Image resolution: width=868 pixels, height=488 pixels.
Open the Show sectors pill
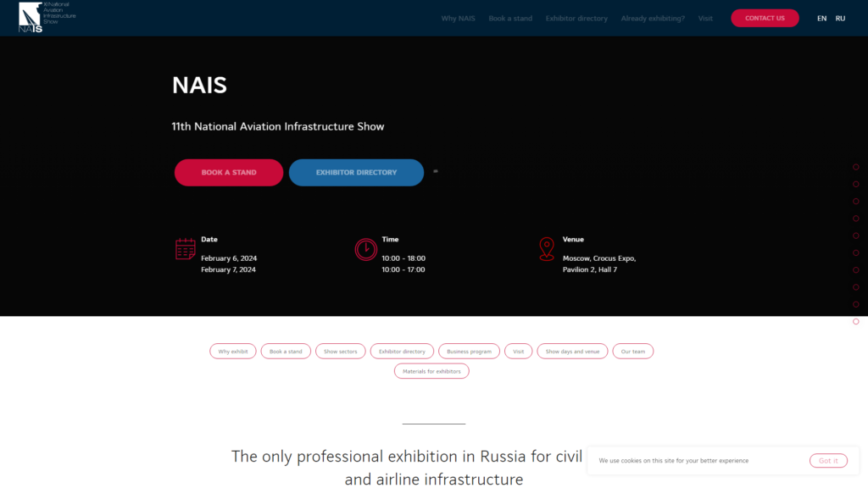pos(341,352)
